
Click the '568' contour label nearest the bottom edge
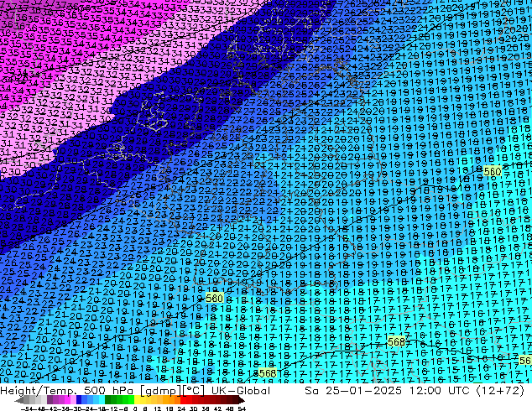[x=268, y=373]
